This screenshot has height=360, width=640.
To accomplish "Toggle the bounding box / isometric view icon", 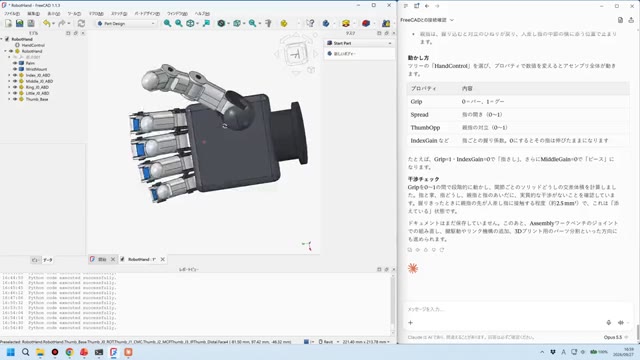I will [x=237, y=24].
